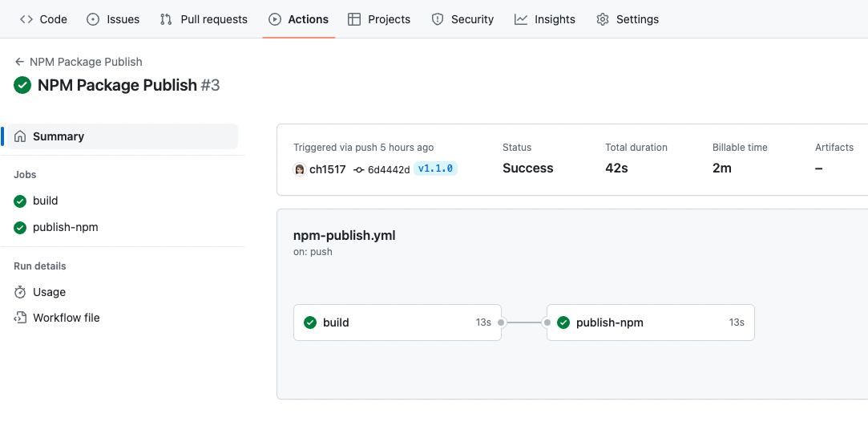Click the check icon in build graph node
The height and width of the screenshot is (426, 868).
[x=310, y=323]
